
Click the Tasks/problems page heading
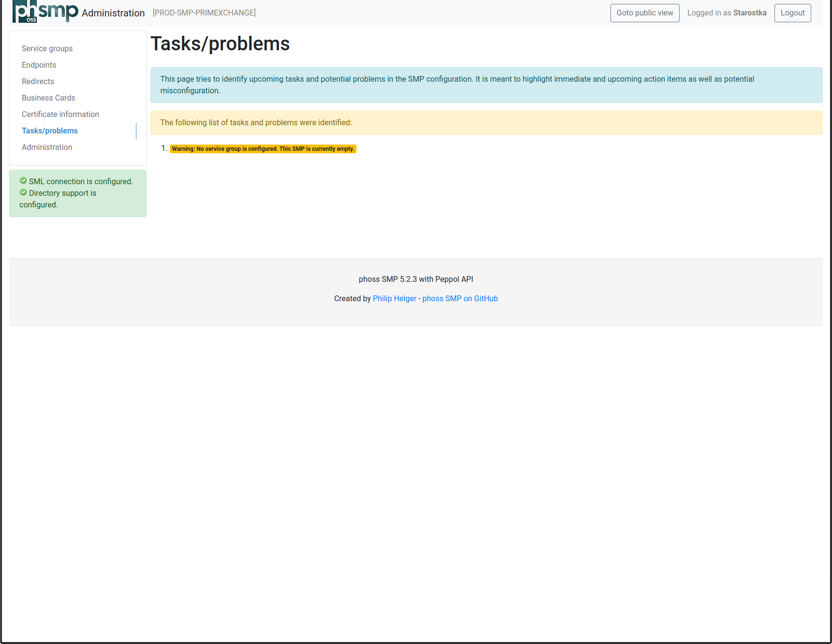click(x=221, y=44)
